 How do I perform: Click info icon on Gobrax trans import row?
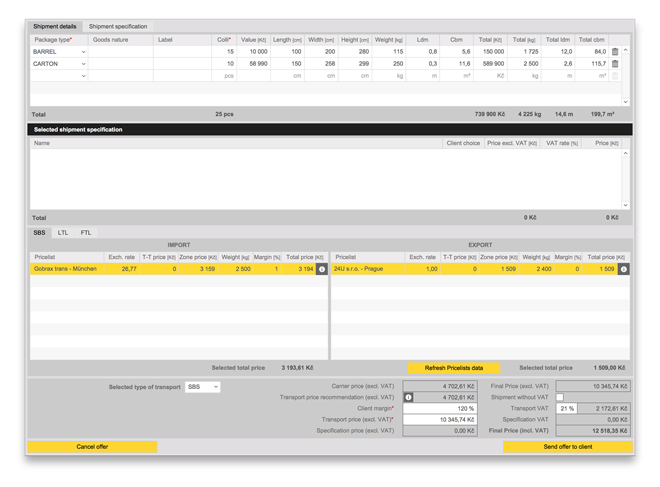point(322,269)
